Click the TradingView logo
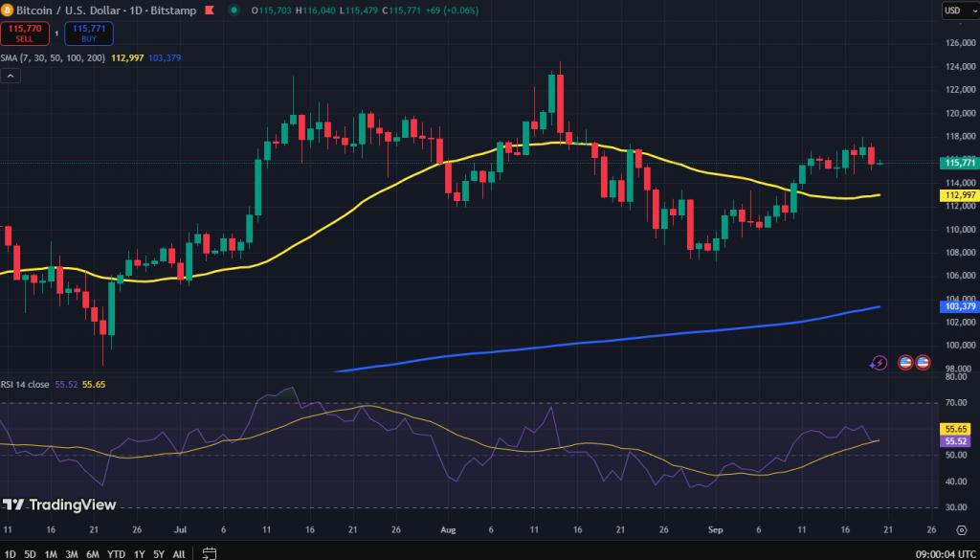The image size is (980, 560). tap(59, 504)
